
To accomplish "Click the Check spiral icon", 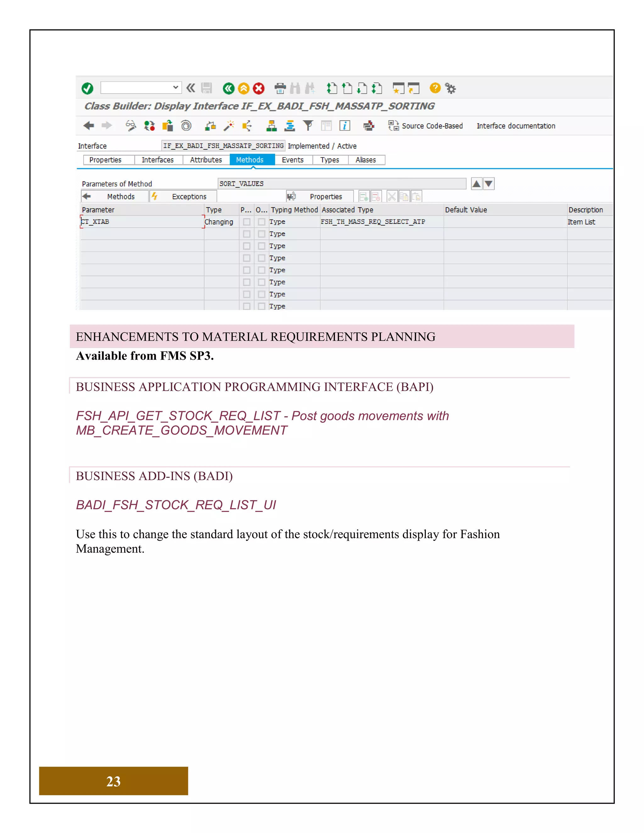I will pos(186,125).
